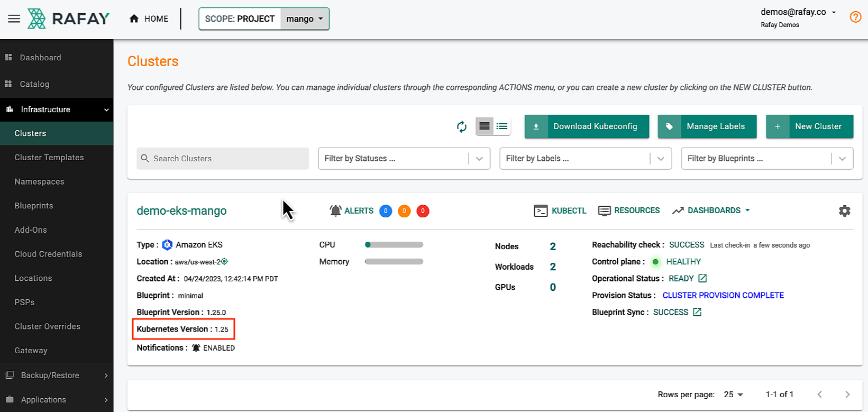The width and height of the screenshot is (868, 412).
Task: Click the GPUs count 0
Action: (x=553, y=287)
